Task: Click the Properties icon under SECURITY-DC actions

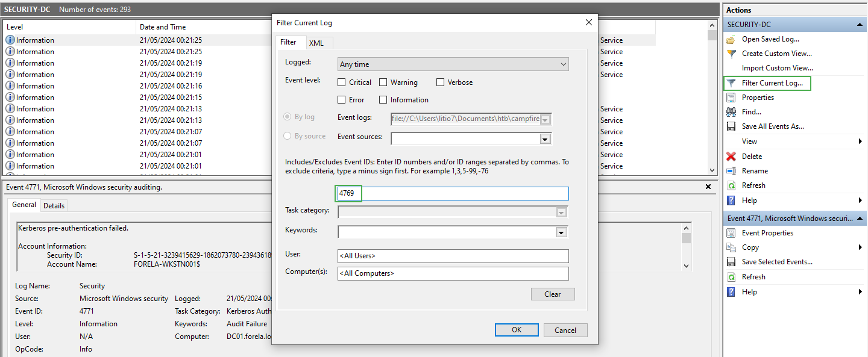Action: coord(731,98)
